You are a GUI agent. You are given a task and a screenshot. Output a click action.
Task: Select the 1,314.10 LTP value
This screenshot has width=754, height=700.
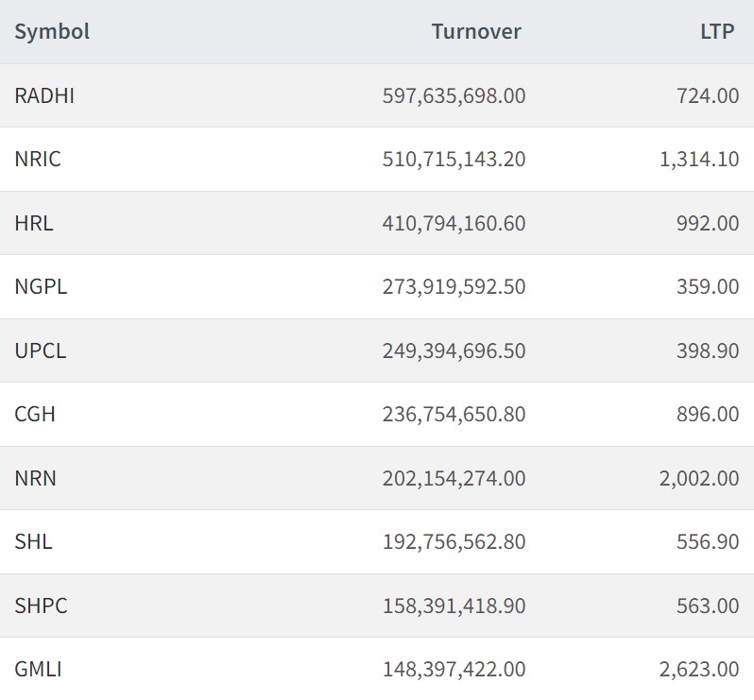tap(699, 159)
